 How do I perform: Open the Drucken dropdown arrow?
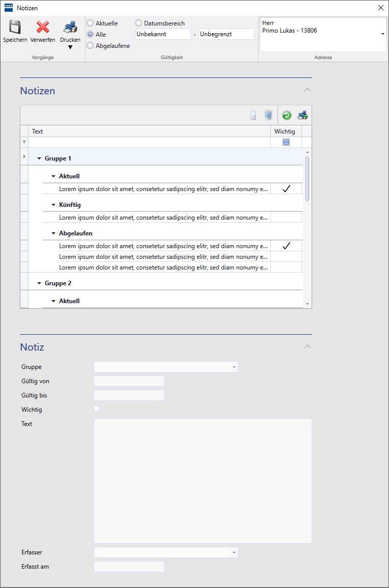tap(70, 47)
